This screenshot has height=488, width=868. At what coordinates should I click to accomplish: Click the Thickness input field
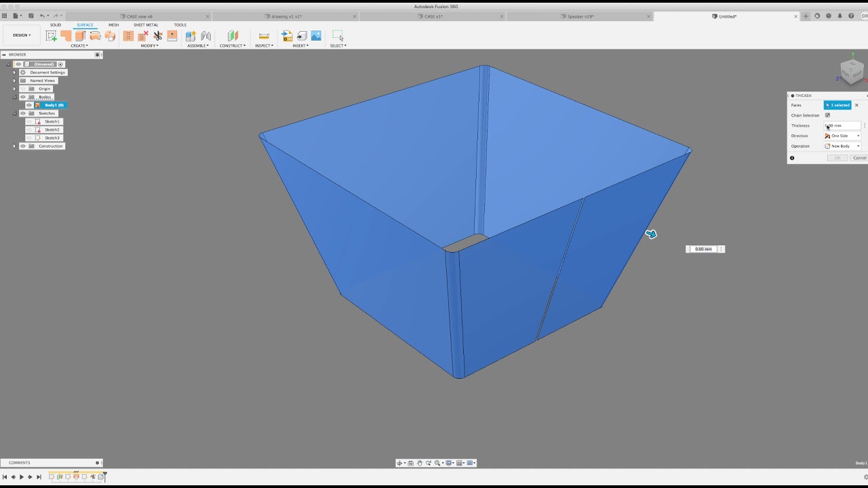point(842,125)
